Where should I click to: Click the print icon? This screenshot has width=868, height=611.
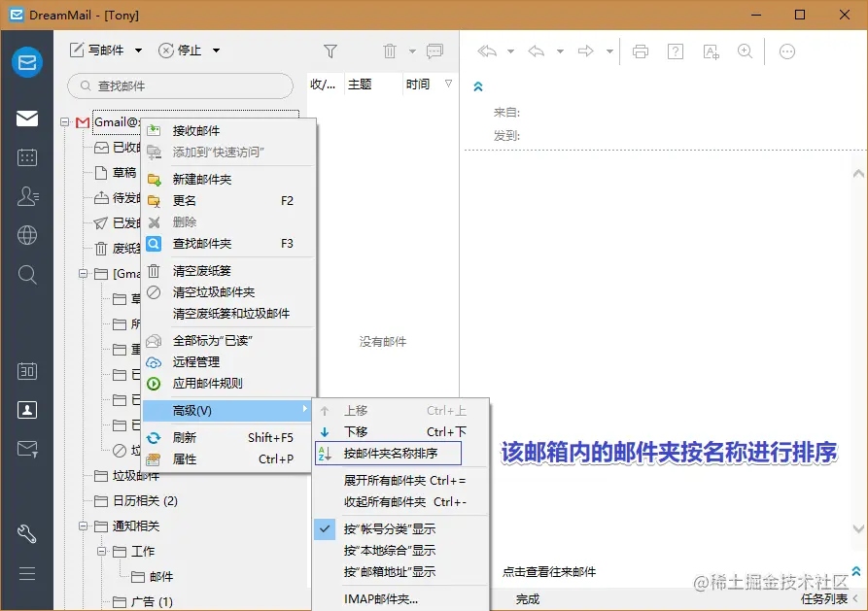pos(641,51)
